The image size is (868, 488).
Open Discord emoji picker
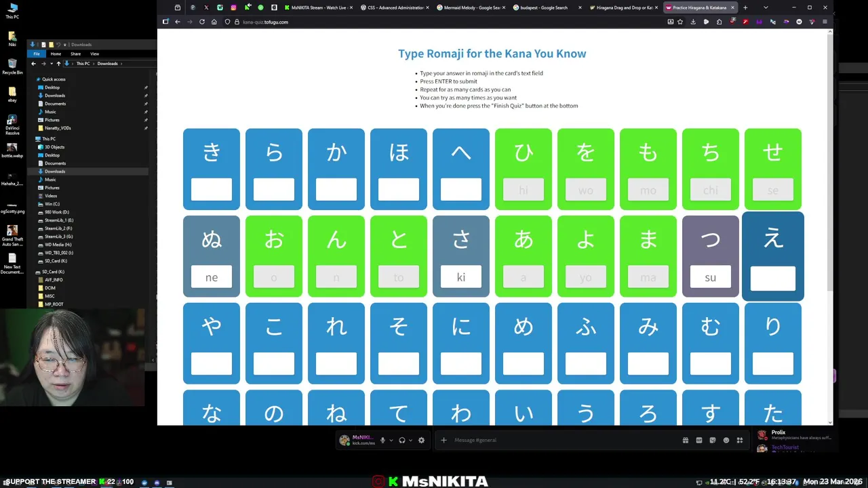tap(726, 440)
